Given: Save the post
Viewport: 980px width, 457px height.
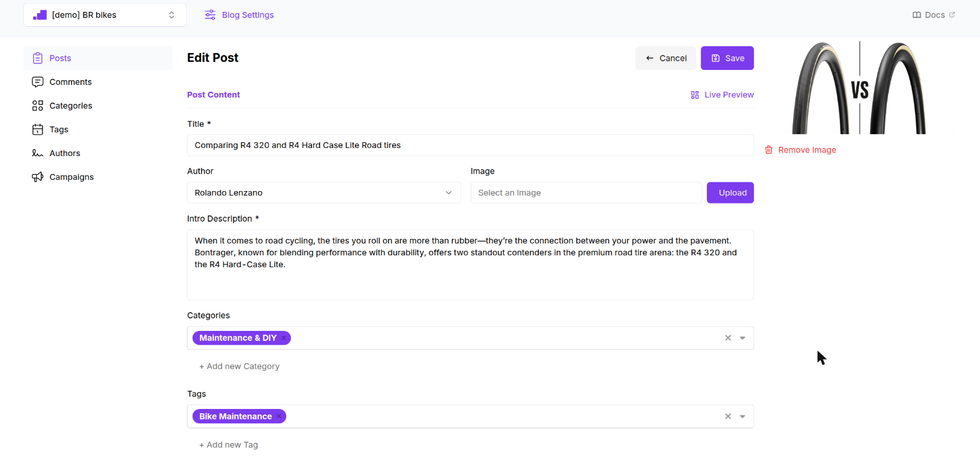Looking at the screenshot, I should [727, 58].
